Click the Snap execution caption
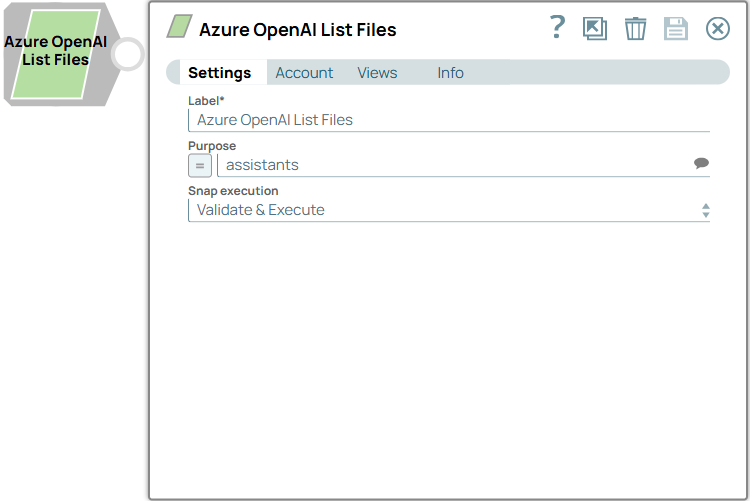The width and height of the screenshot is (750, 501). 233,191
